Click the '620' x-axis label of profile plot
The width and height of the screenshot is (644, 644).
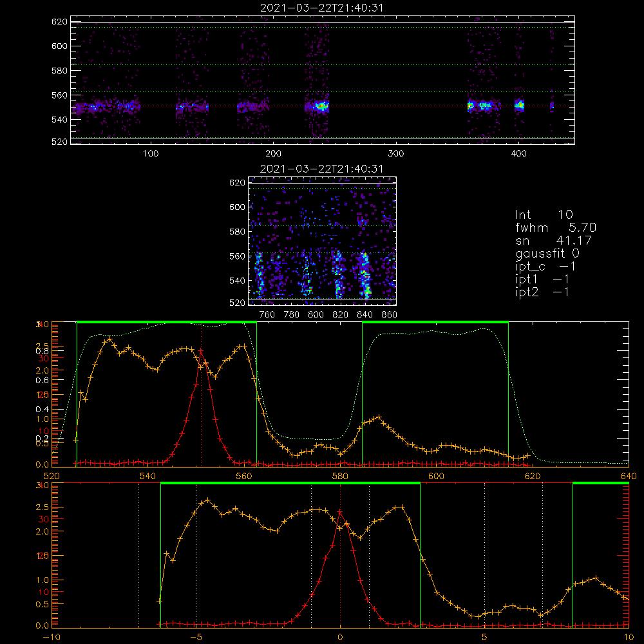[x=533, y=476]
